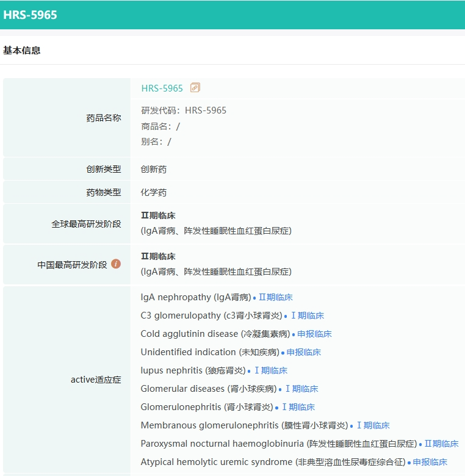The width and height of the screenshot is (465, 476).
Task: Click the 研发代码: HRS-5965 text
Action: point(184,110)
